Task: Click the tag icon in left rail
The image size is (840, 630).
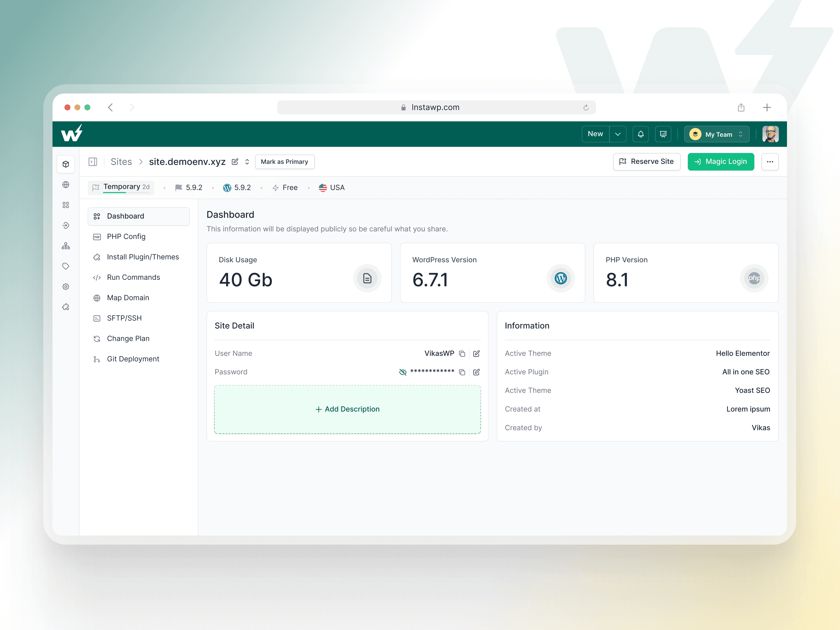Action: pyautogui.click(x=66, y=266)
